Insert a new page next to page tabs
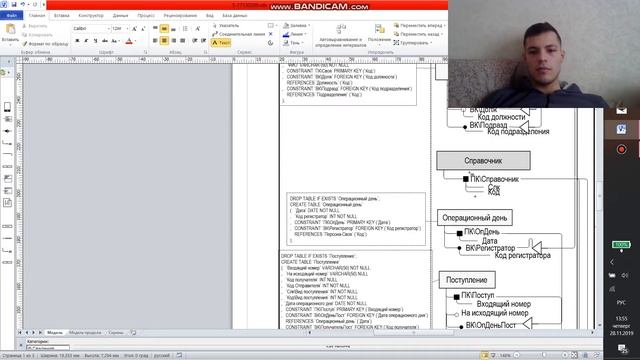 [133, 333]
